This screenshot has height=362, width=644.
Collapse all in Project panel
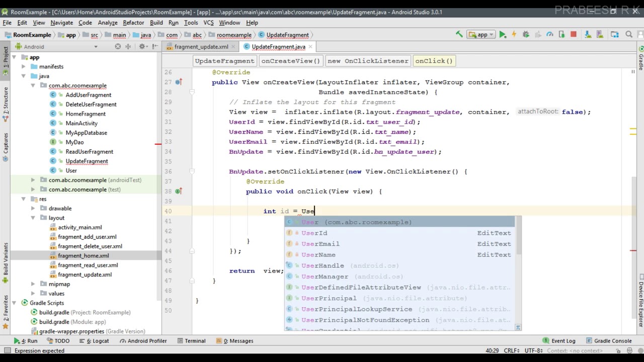[128, 47]
